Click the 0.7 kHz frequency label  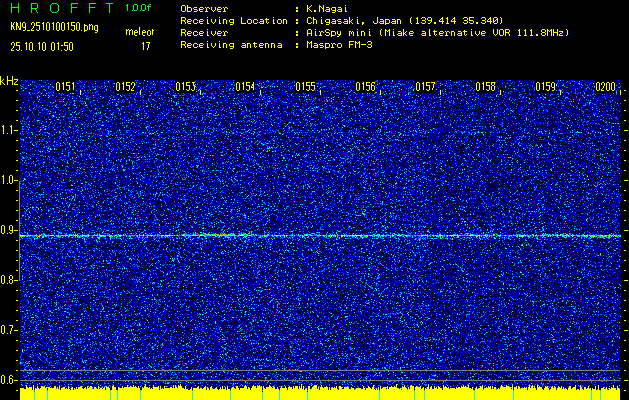(x=9, y=329)
